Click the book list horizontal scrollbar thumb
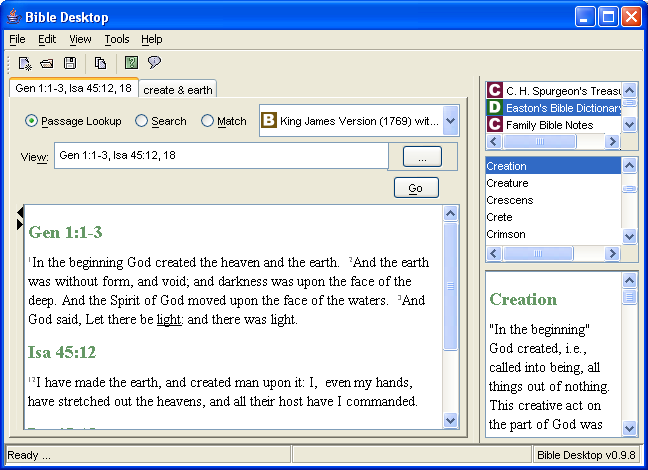This screenshot has height=470, width=648. click(539, 141)
